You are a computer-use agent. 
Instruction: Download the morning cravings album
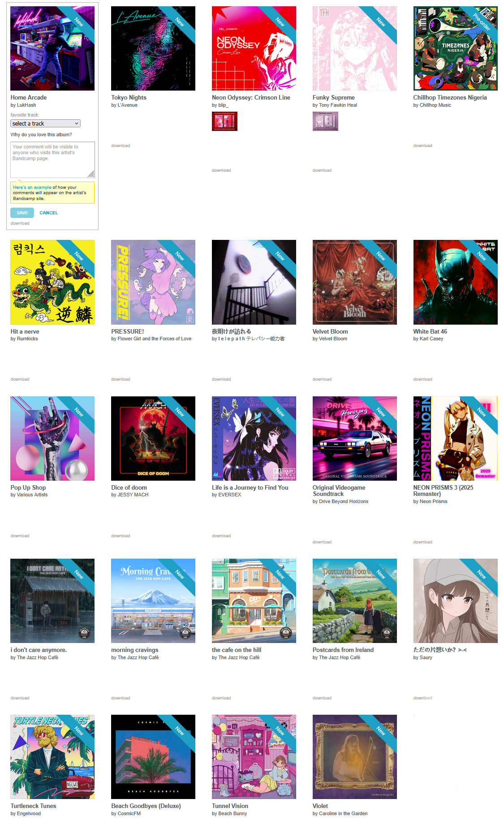(x=121, y=698)
